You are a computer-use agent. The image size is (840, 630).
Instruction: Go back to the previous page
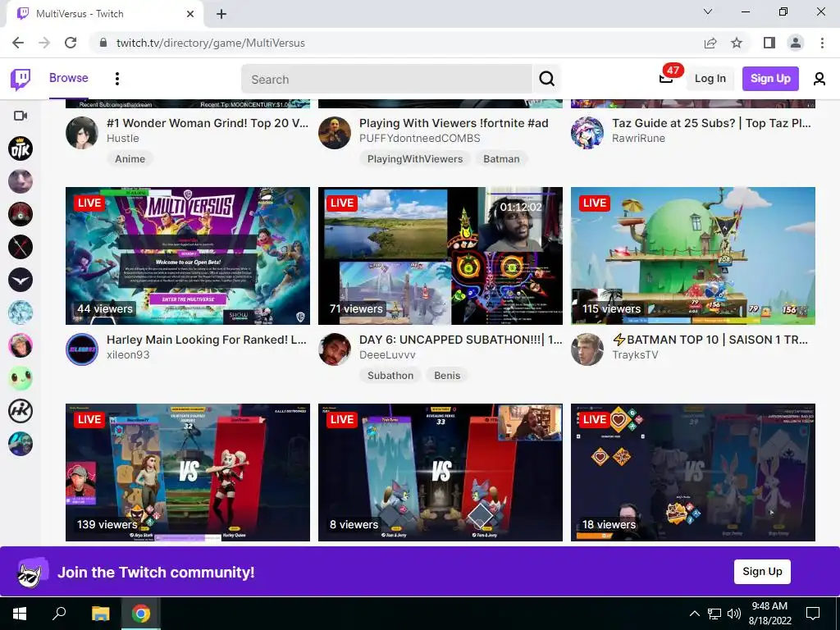(18, 43)
